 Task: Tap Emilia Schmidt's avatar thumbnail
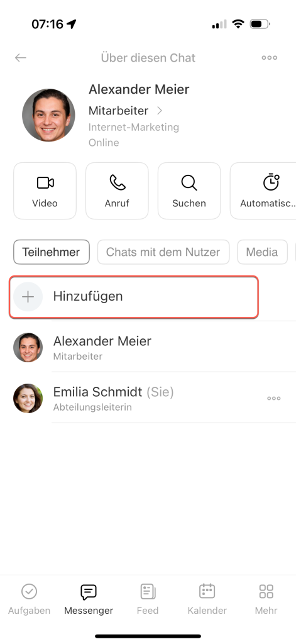tap(28, 398)
